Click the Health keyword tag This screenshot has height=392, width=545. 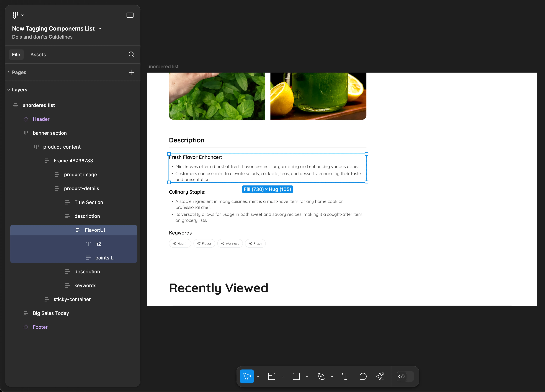click(x=180, y=243)
